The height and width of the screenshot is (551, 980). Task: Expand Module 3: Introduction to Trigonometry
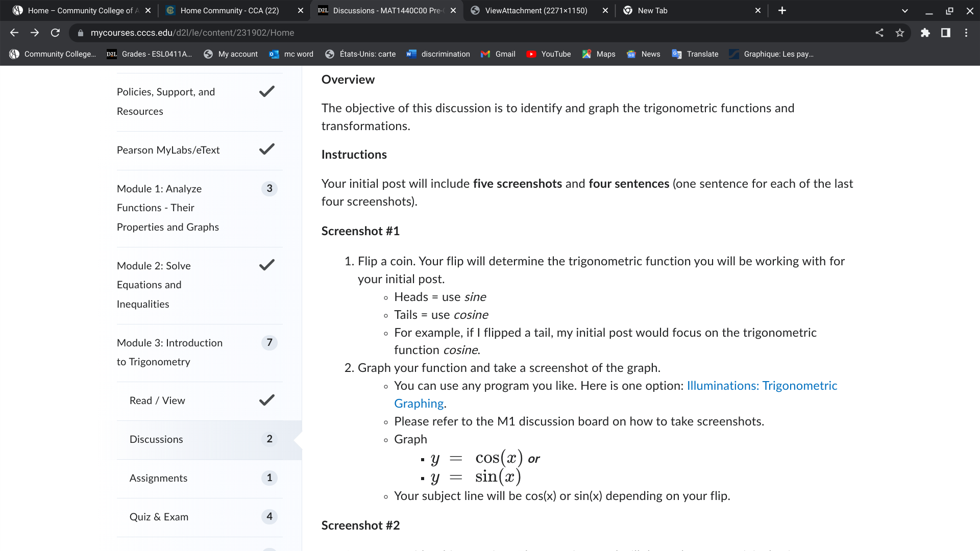169,352
